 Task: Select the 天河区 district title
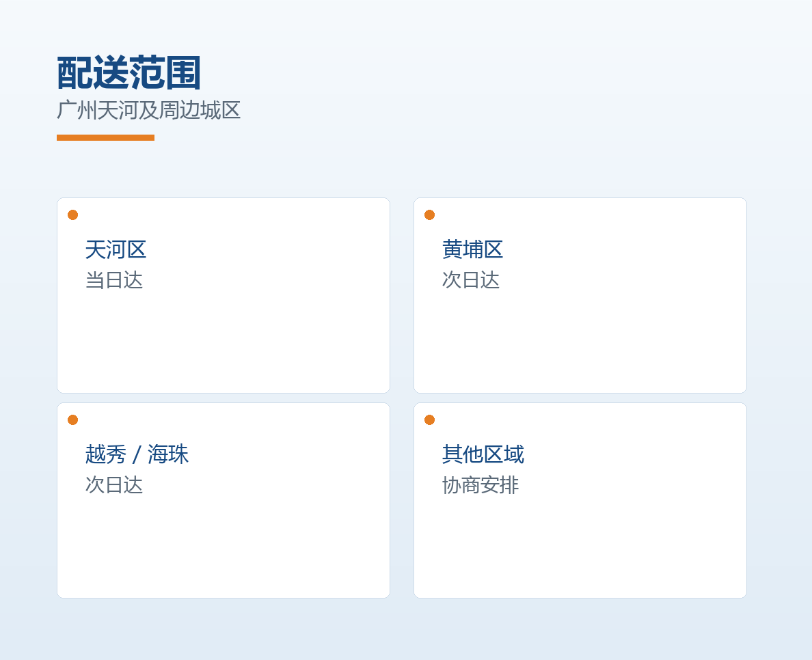(x=116, y=249)
